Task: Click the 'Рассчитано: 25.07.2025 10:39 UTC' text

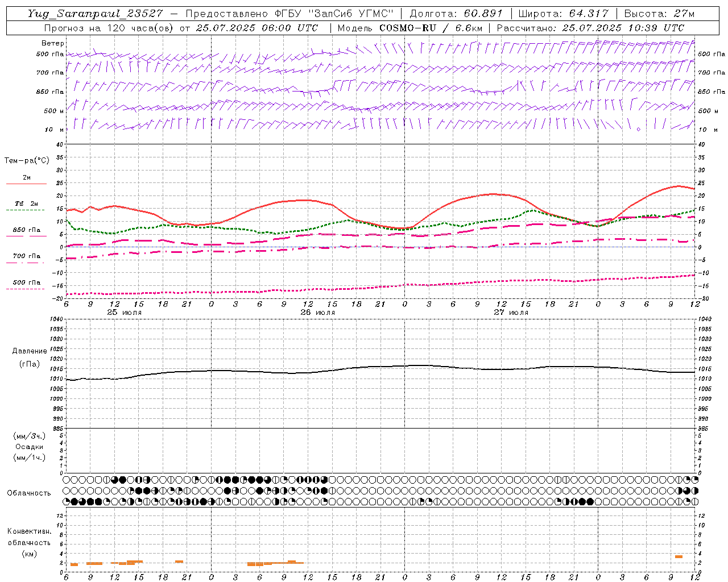Action: [590, 28]
